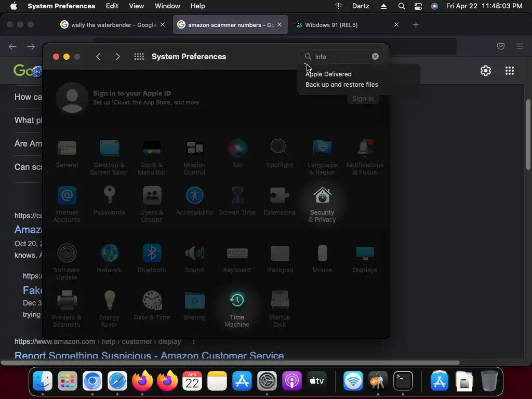Open Podcasts from the Dock
This screenshot has height=399, width=532.
coord(291,381)
